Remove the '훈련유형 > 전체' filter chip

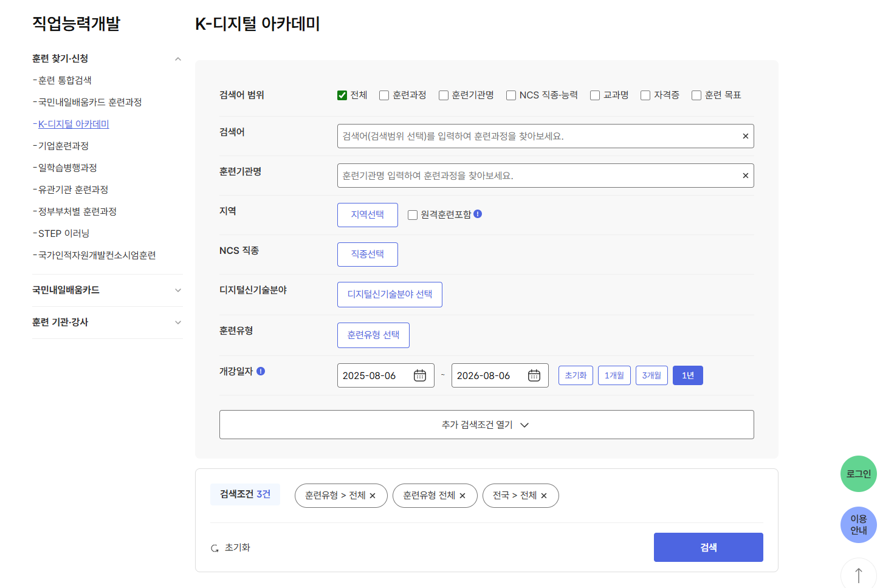[x=373, y=496]
